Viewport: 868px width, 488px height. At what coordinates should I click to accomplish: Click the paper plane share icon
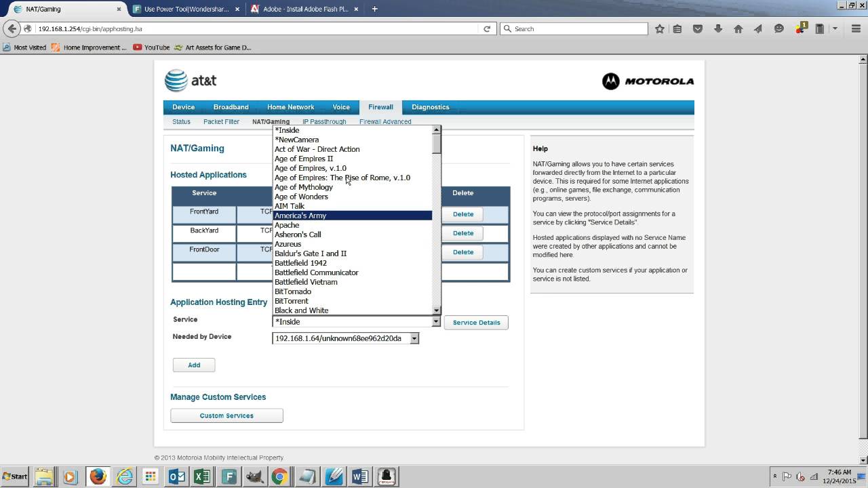pyautogui.click(x=758, y=28)
